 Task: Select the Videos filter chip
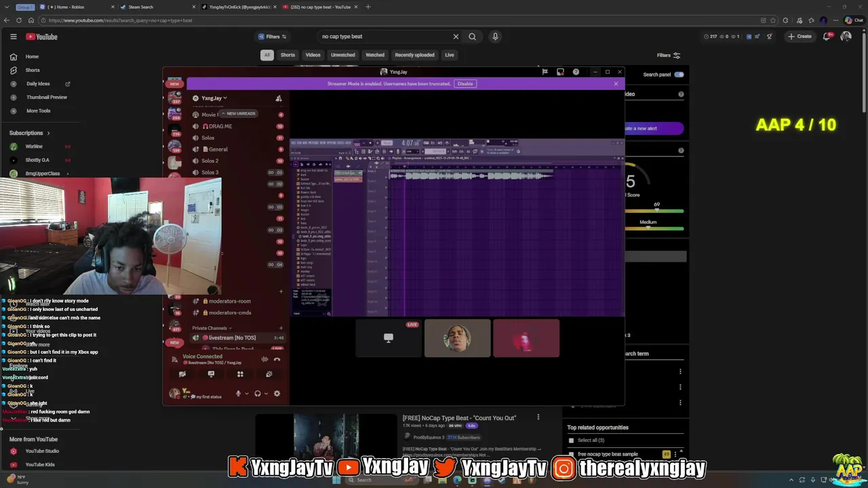313,55
